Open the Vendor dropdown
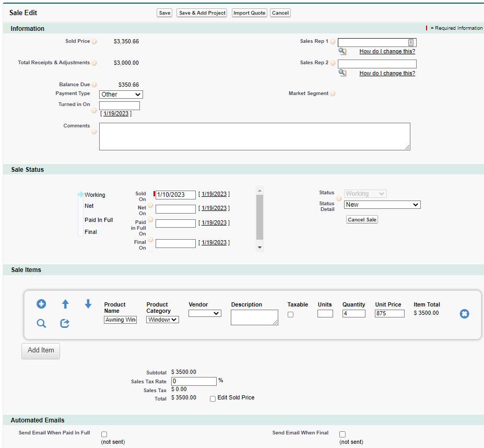The width and height of the screenshot is (484, 448). (205, 313)
